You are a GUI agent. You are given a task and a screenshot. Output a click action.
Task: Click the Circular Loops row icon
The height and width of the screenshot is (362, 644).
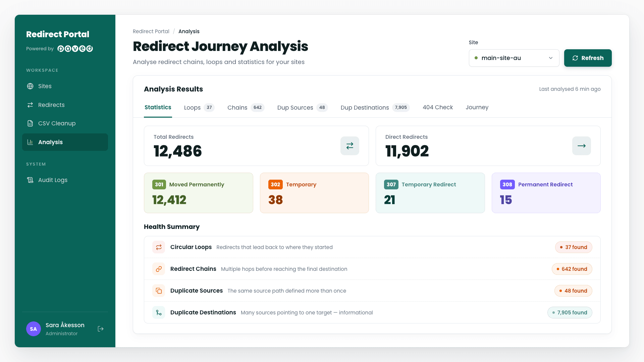pos(159,247)
